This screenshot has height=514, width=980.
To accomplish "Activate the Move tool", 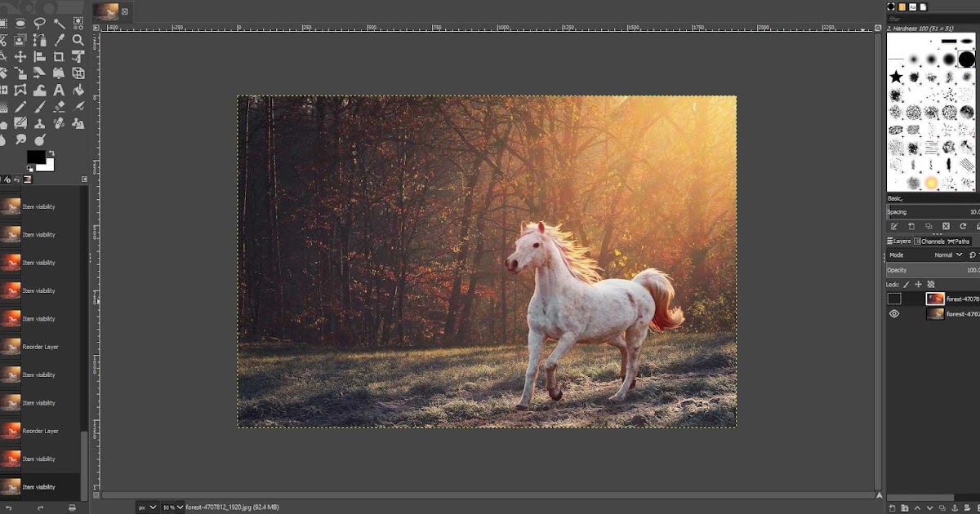I will [20, 55].
